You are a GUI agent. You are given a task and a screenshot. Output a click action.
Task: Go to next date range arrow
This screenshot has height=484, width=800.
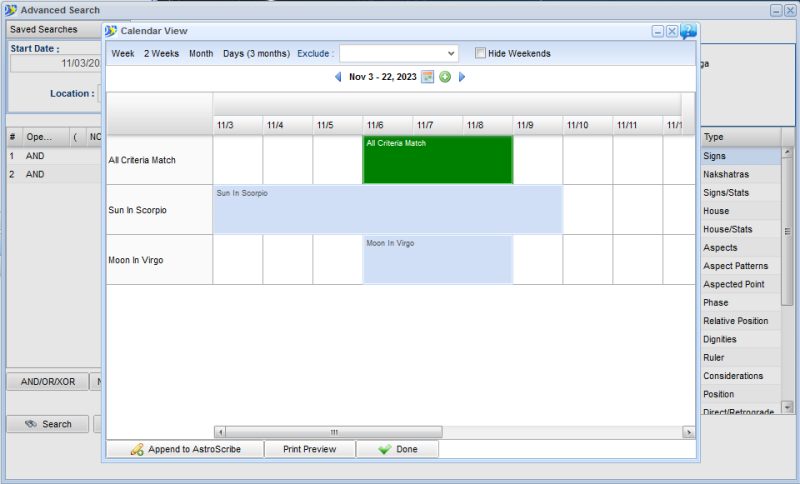tap(462, 77)
